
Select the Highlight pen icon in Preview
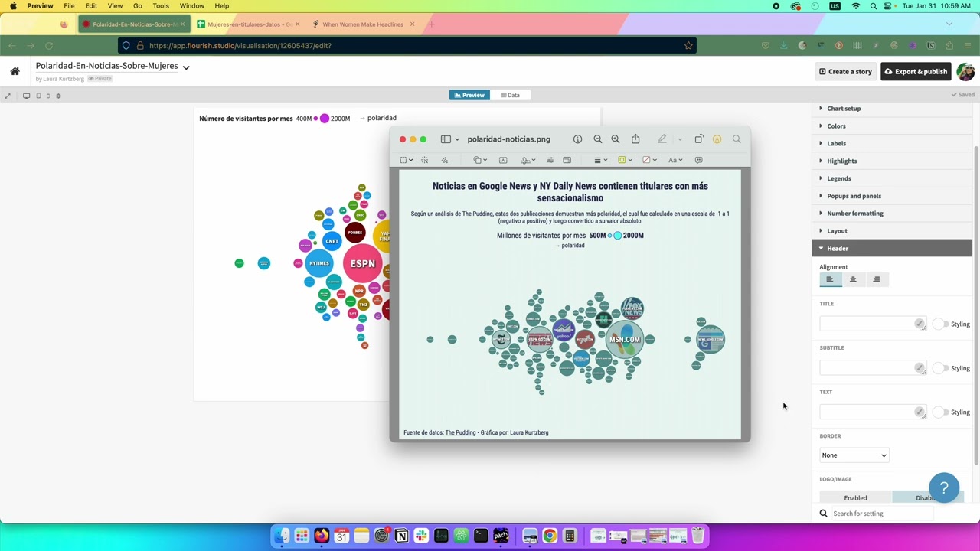coord(662,139)
